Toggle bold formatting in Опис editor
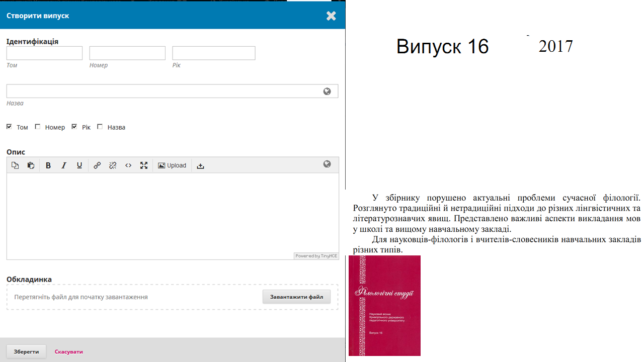This screenshot has height=362, width=644. pyautogui.click(x=48, y=165)
